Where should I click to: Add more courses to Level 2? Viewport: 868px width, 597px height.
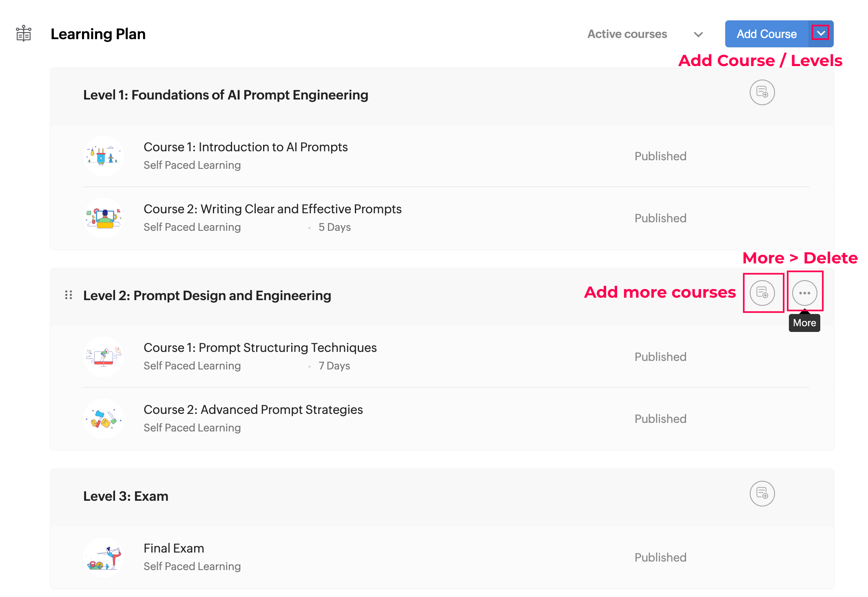pyautogui.click(x=762, y=293)
